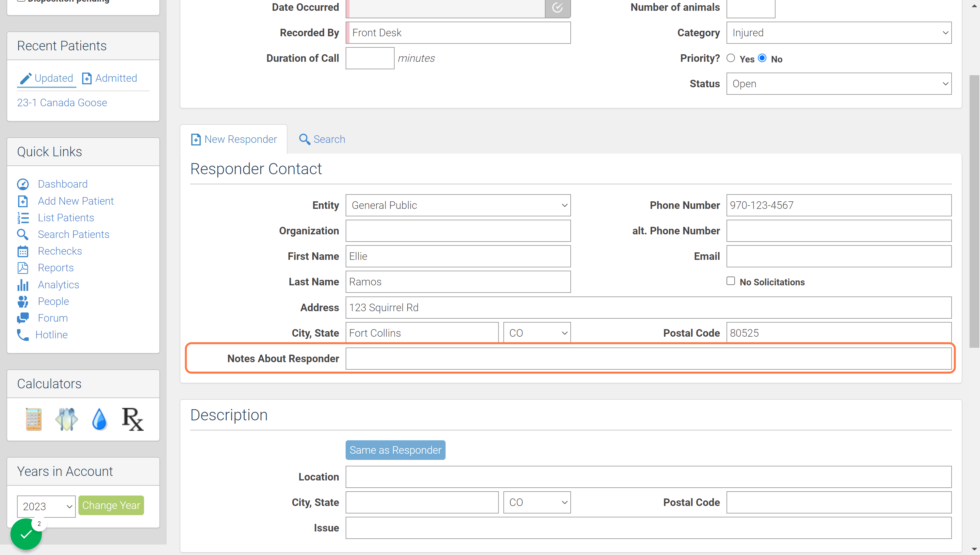Click the Notes About Responder field
Screen dimensions: 980x555
[x=648, y=359]
